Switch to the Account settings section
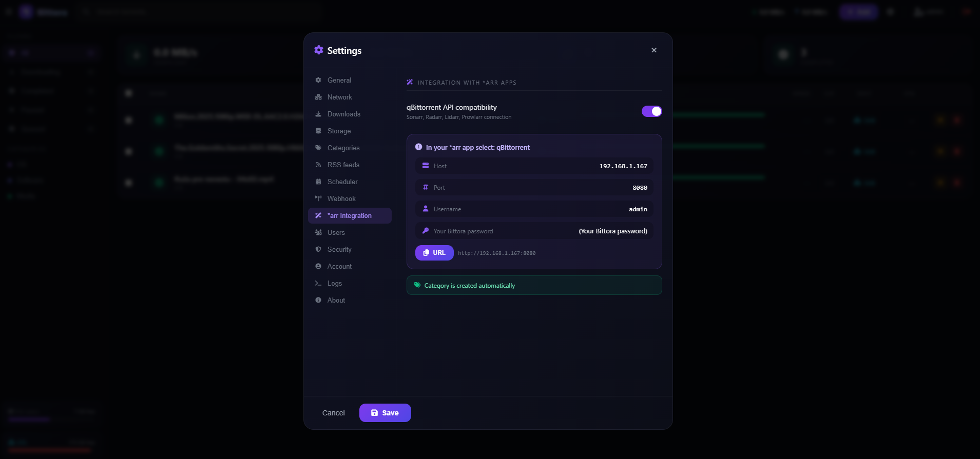The width and height of the screenshot is (980, 459). point(339,266)
